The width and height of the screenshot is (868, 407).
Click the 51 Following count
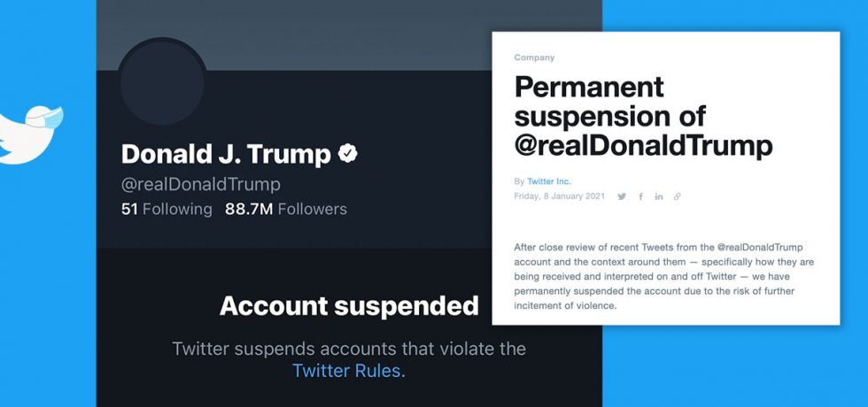(167, 210)
